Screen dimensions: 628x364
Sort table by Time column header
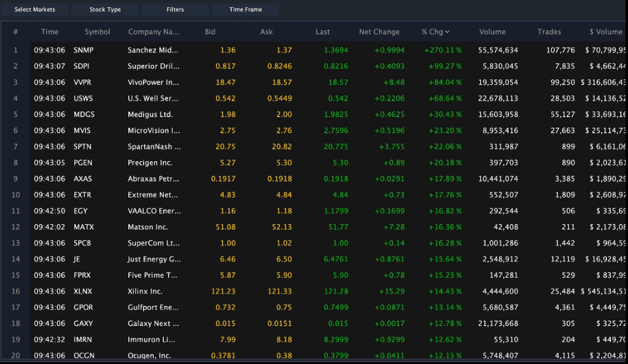[x=50, y=32]
